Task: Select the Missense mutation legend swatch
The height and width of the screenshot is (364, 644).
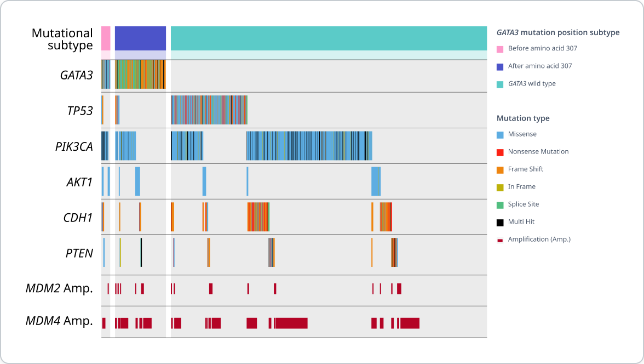Action: tap(499, 134)
